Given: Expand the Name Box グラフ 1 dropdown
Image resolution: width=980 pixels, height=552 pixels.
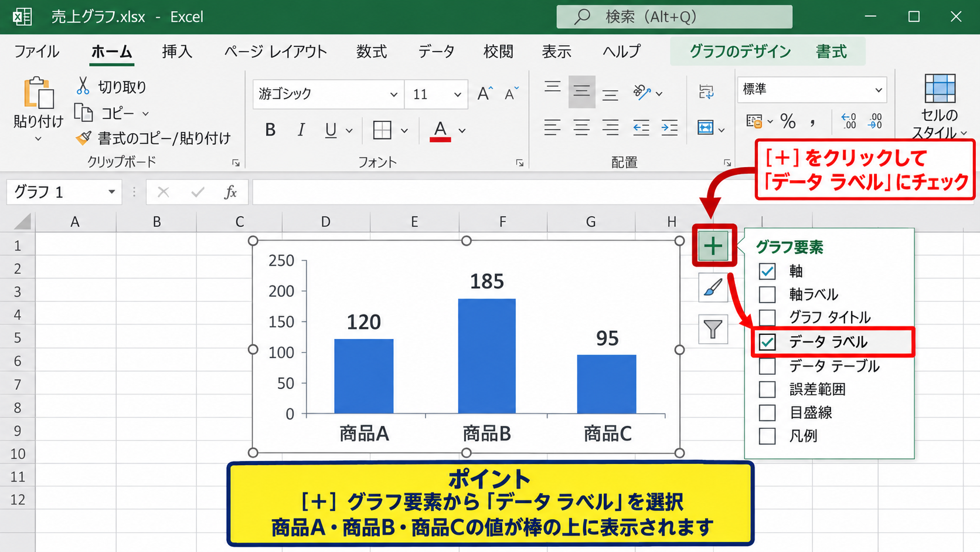Looking at the screenshot, I should pos(111,192).
